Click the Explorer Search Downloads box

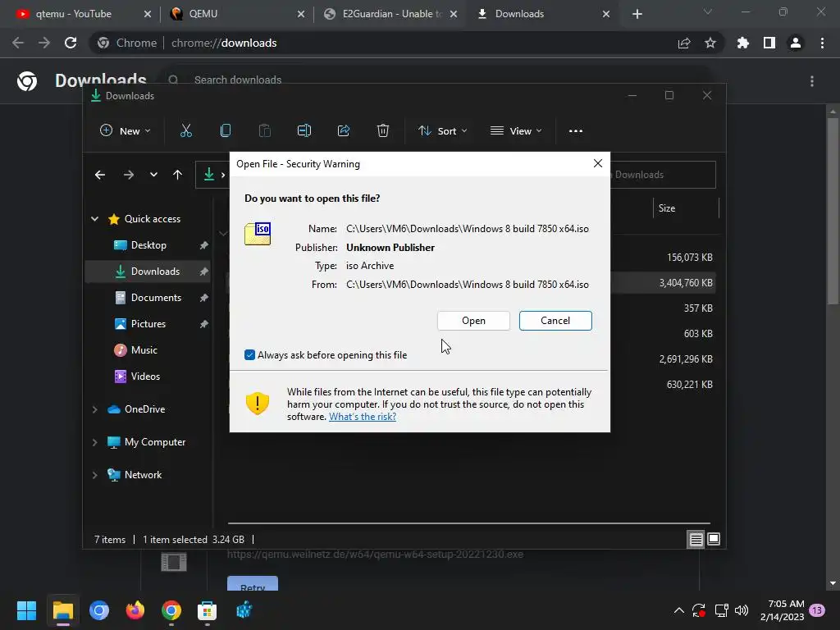coord(663,175)
